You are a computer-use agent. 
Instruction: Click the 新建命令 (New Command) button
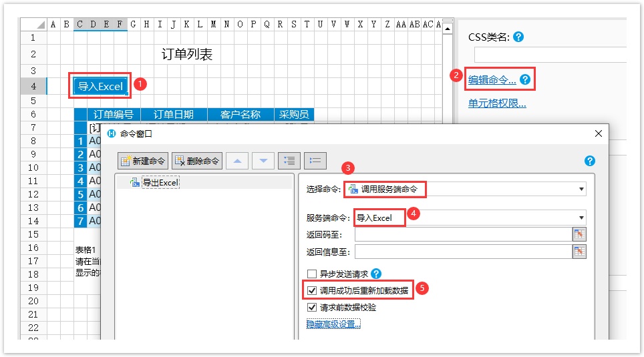click(143, 161)
